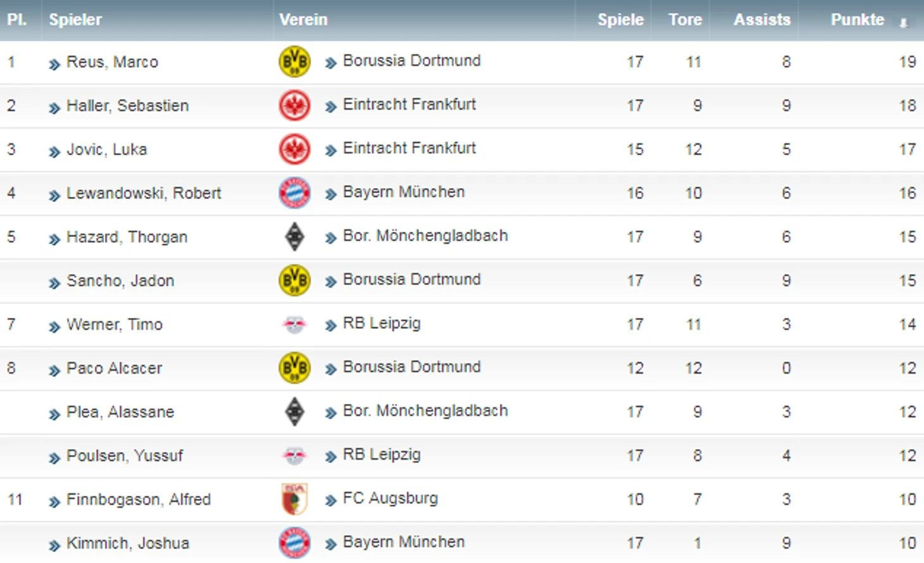Click the sort arrow next to Punkte
The image size is (924, 563).
click(x=904, y=22)
